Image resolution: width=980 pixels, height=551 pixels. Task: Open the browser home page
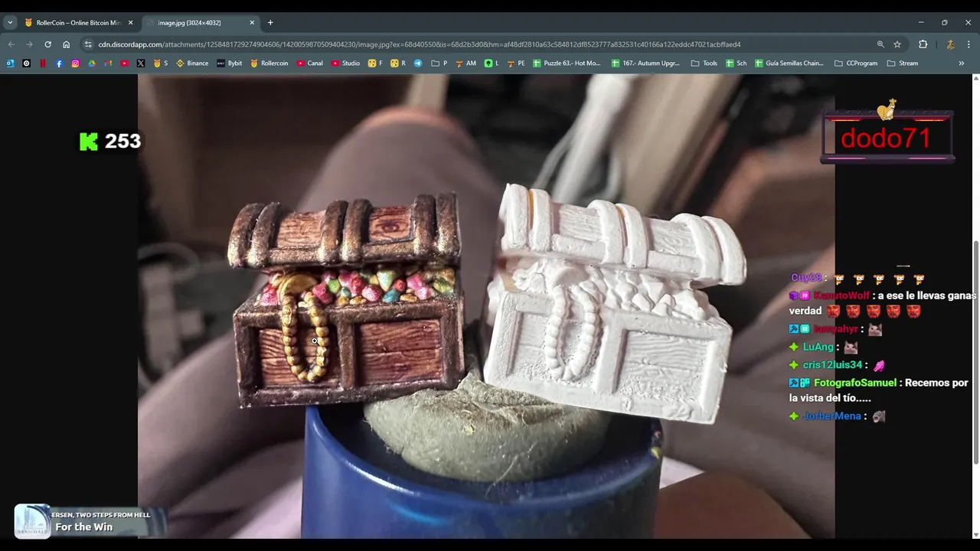66,44
